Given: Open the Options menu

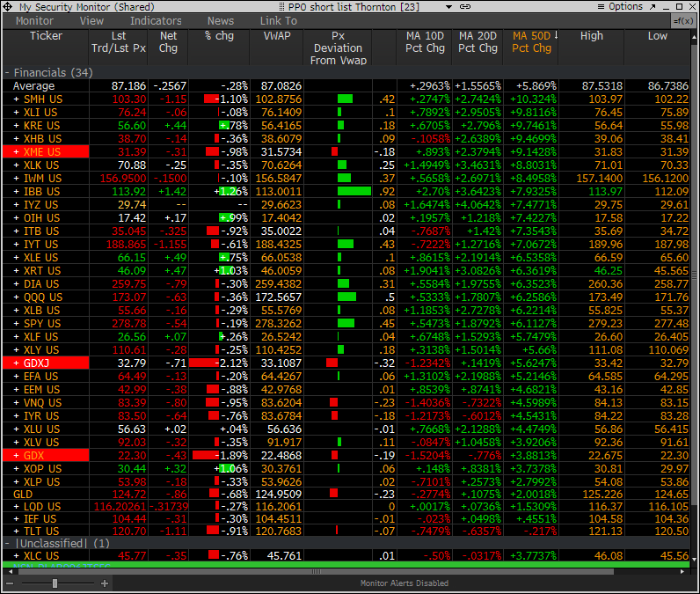Looking at the screenshot, I should tap(620, 7).
